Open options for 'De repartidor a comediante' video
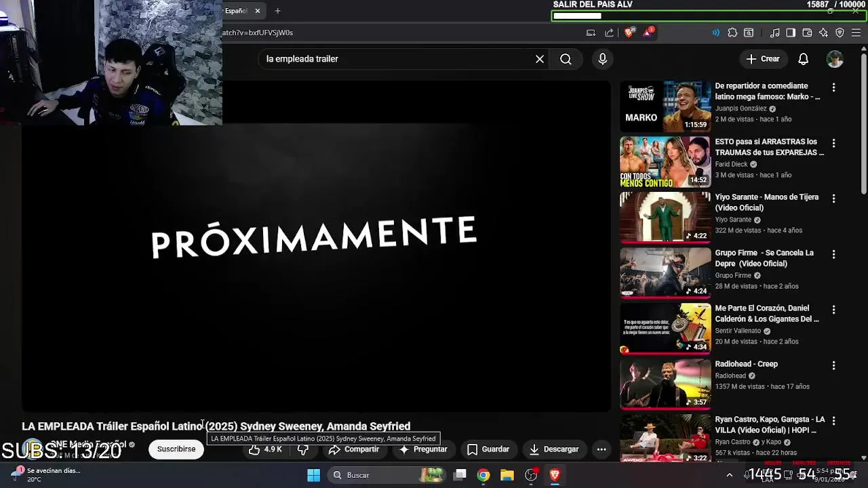 (833, 87)
